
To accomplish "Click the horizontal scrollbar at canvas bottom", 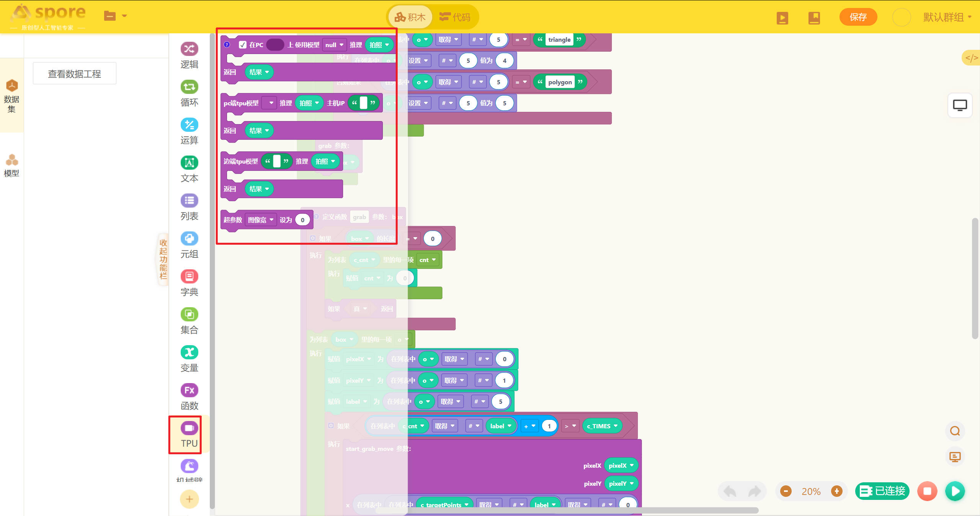I will pyautogui.click(x=567, y=510).
